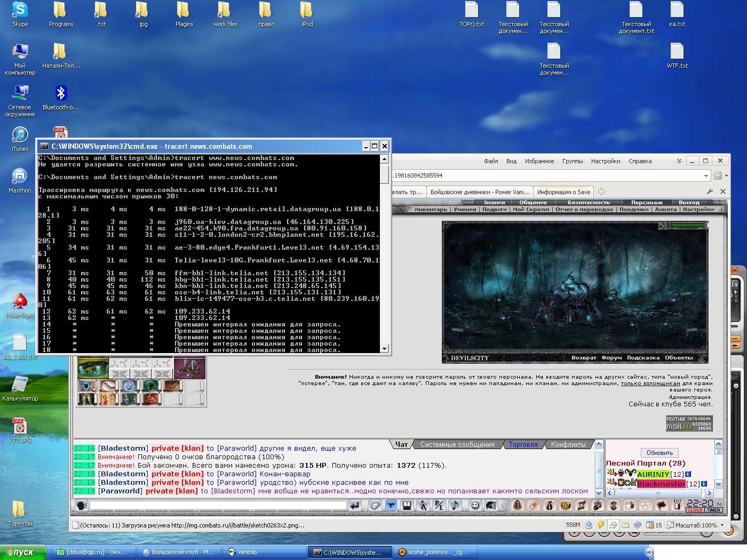The height and width of the screenshot is (560, 747).
Task: Click the chat panel scroll up arrow
Action: tap(599, 444)
